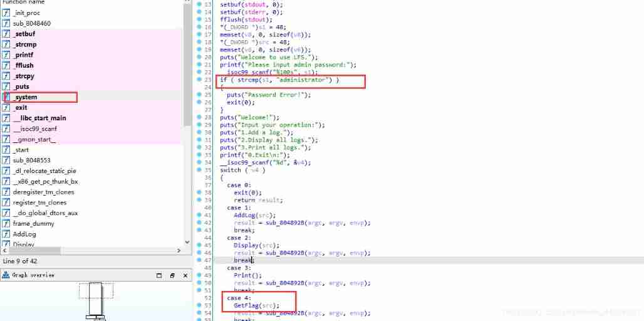The width and height of the screenshot is (644, 321).
Task: Click the function icon for _fflush
Action: point(6,65)
